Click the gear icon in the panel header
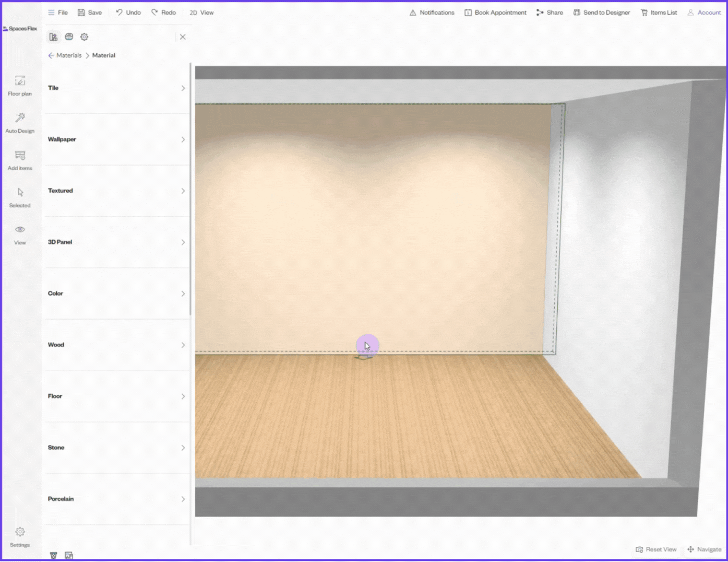The width and height of the screenshot is (728, 562). (84, 37)
